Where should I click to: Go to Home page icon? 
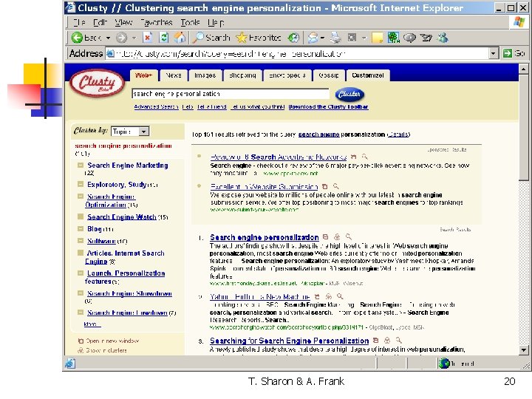[x=180, y=38]
